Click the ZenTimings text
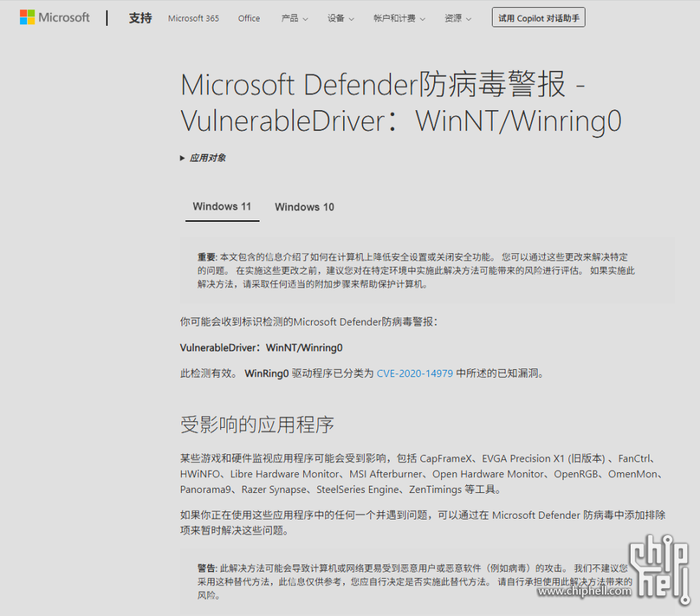 tap(435, 489)
